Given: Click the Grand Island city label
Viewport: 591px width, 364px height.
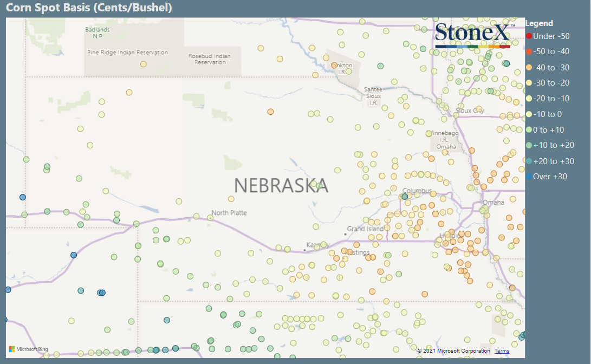Looking at the screenshot, I should point(365,229).
